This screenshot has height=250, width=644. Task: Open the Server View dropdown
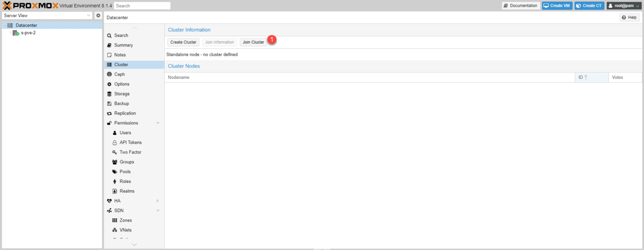tap(47, 16)
